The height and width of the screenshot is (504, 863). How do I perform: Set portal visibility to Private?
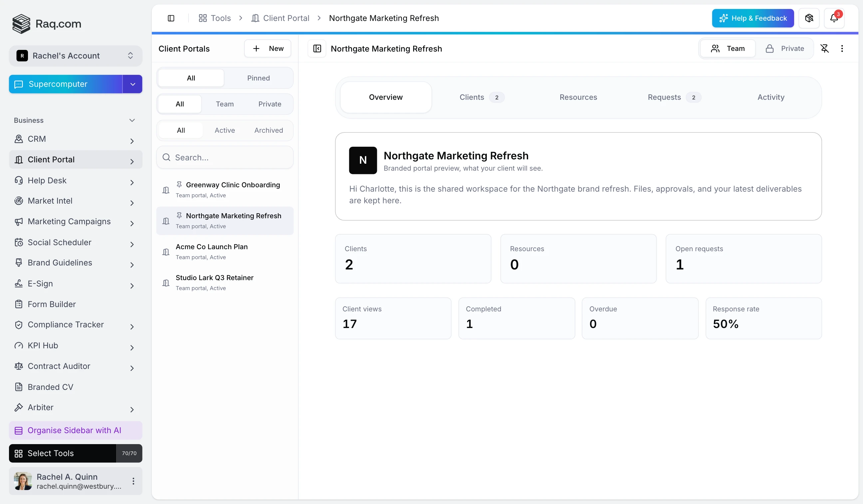point(784,49)
